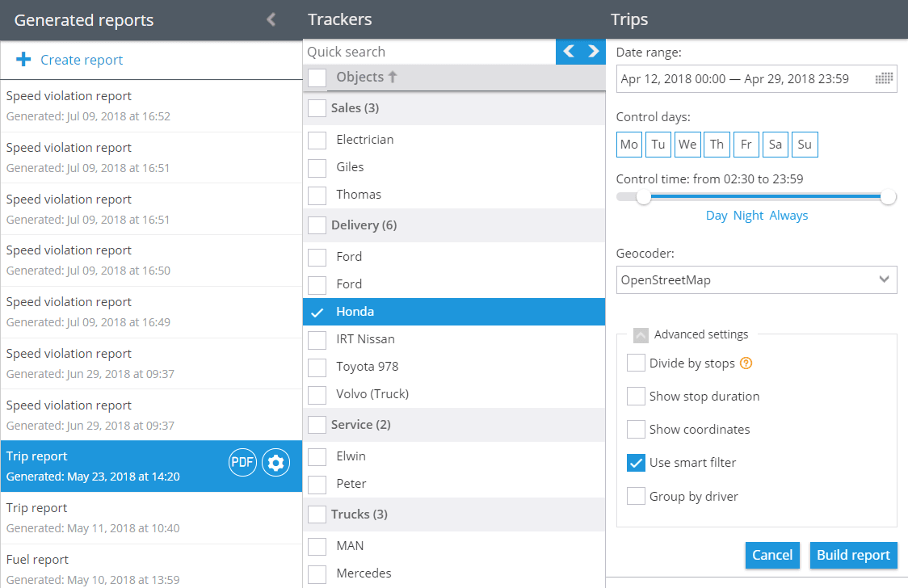Focus the Quick search field

point(429,52)
